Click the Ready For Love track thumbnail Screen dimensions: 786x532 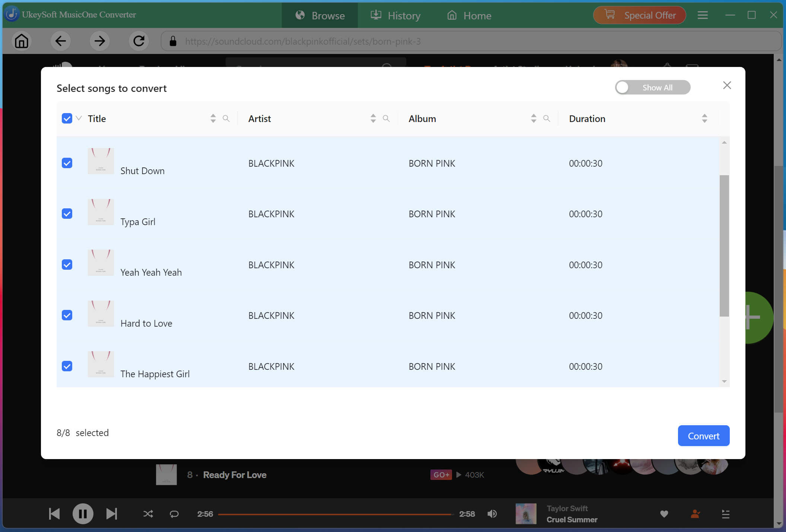[166, 474]
